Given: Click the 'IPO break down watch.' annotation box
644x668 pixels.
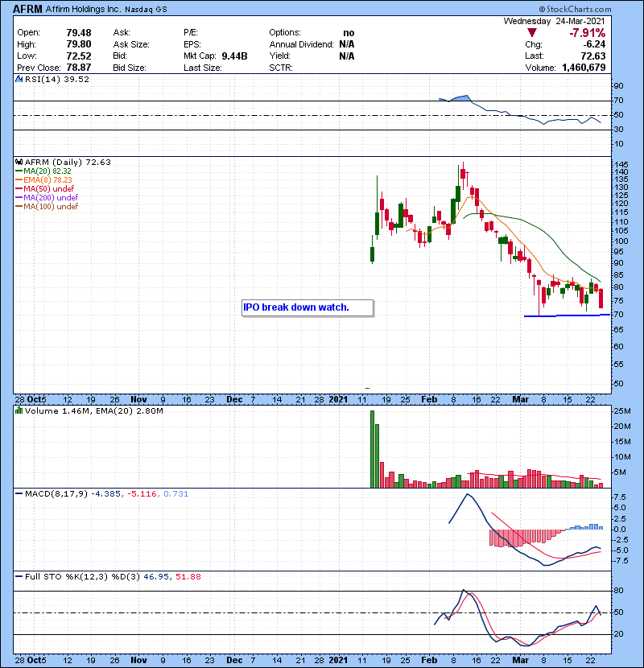Looking at the screenshot, I should coord(308,307).
